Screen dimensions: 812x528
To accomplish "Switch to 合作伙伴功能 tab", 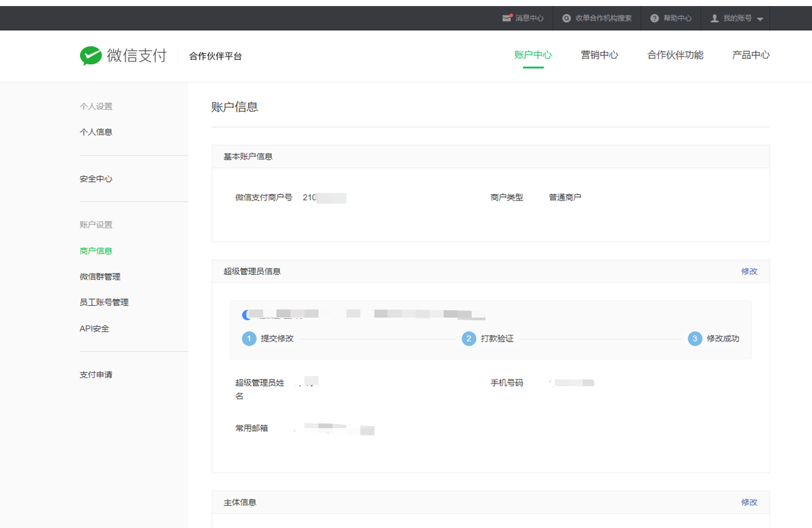I will (675, 55).
